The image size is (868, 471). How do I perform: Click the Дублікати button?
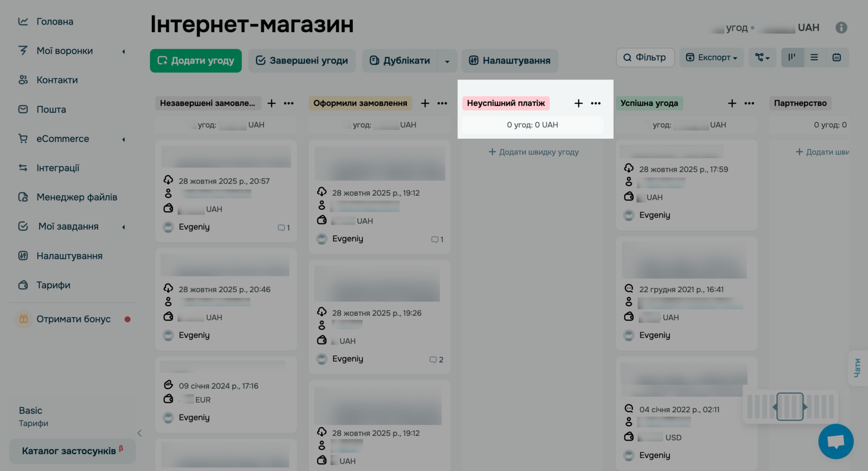pos(400,61)
